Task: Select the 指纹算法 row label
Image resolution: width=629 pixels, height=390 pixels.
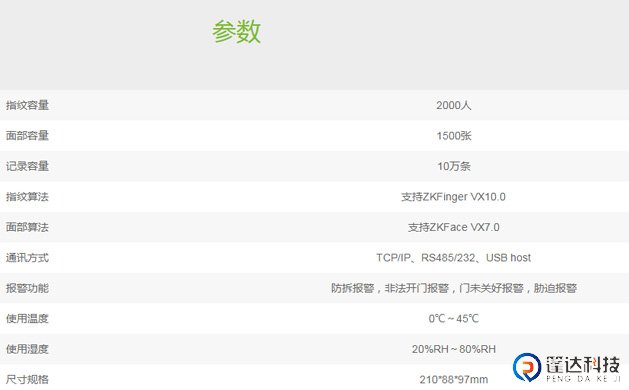Action: click(x=27, y=197)
